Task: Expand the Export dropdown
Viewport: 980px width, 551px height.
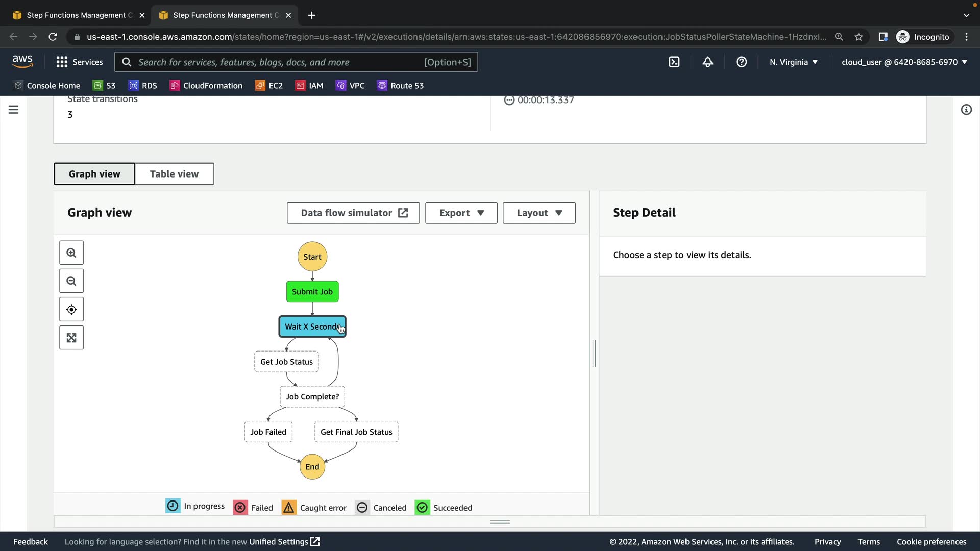Action: click(461, 213)
